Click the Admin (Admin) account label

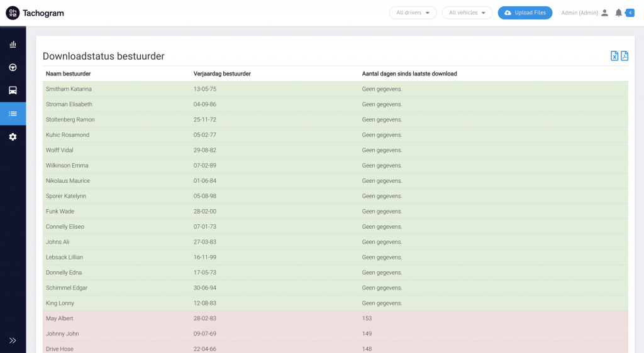579,13
